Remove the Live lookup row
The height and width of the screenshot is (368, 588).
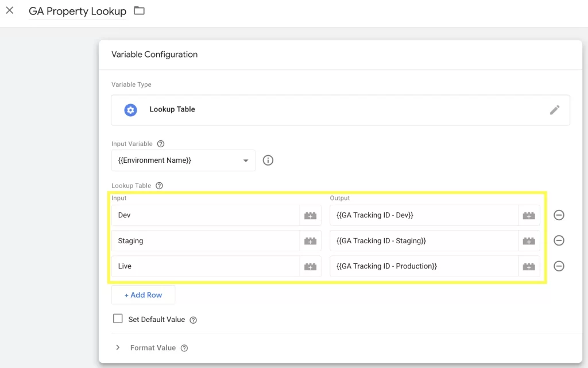pos(559,266)
